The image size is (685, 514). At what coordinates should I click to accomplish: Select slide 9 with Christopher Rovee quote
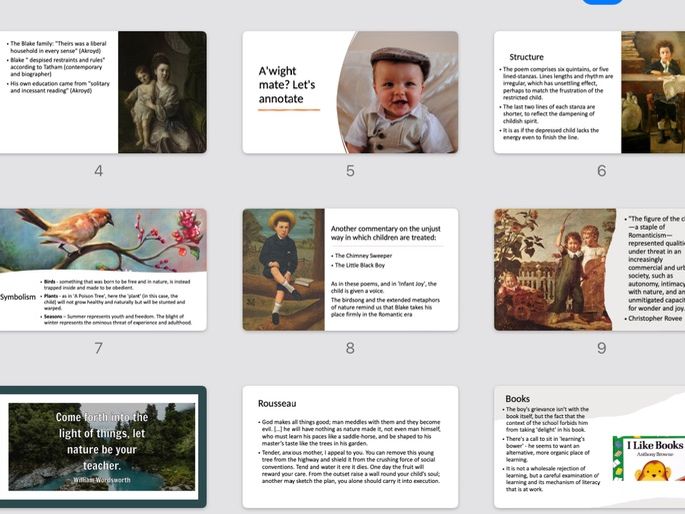[589, 269]
